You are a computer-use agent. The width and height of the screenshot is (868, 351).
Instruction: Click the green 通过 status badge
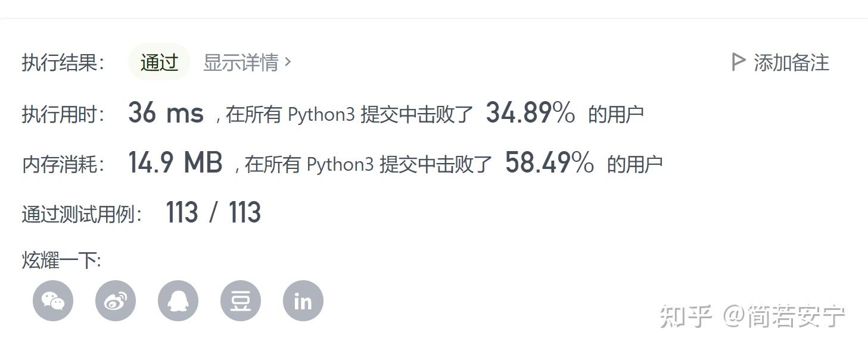(159, 62)
